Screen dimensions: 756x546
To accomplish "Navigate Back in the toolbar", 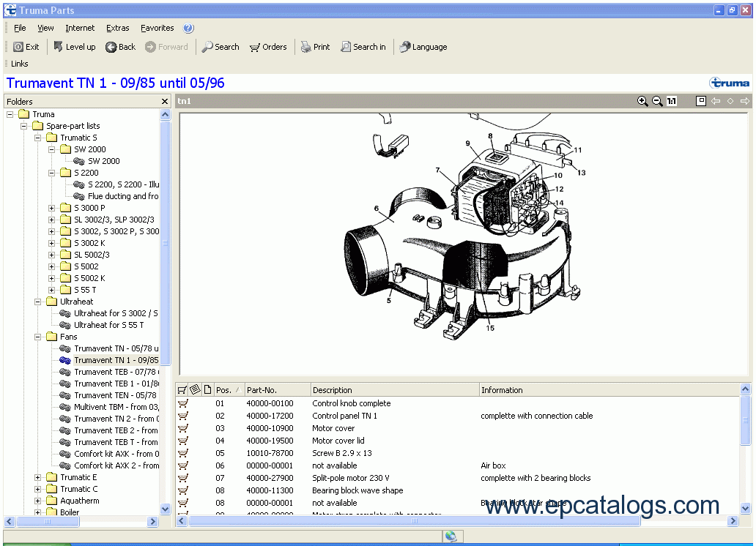I will point(121,47).
